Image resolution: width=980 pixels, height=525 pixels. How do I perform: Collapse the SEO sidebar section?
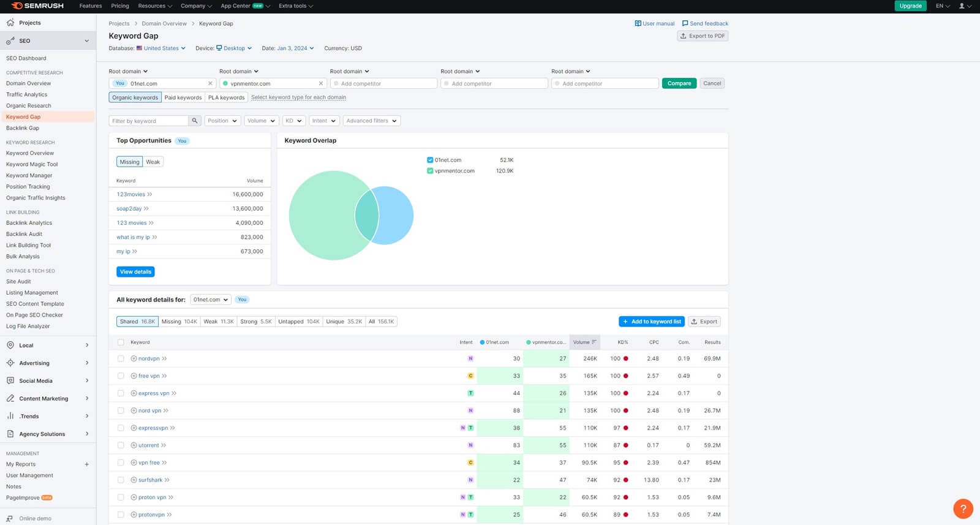86,41
